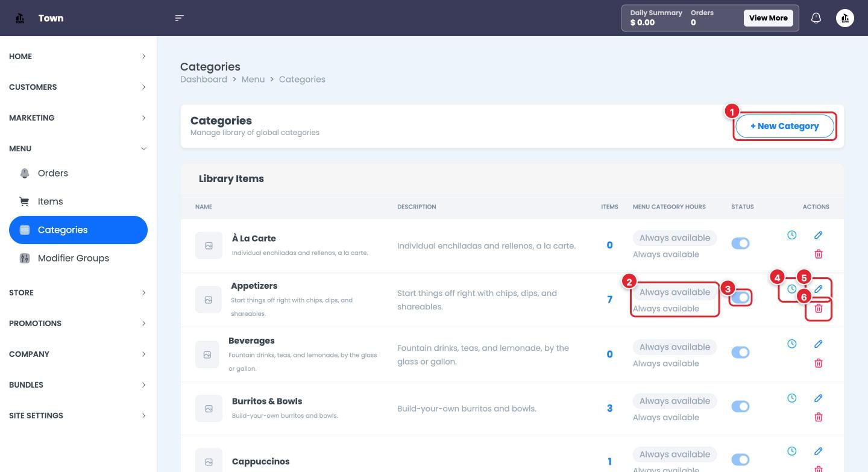Click the Appetizers item count 7
The width and height of the screenshot is (868, 472).
(610, 300)
